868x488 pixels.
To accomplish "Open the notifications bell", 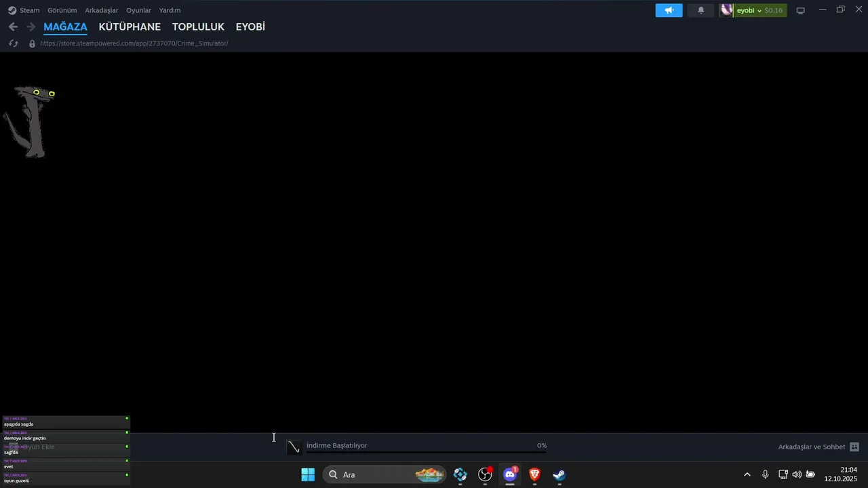I will tap(701, 10).
